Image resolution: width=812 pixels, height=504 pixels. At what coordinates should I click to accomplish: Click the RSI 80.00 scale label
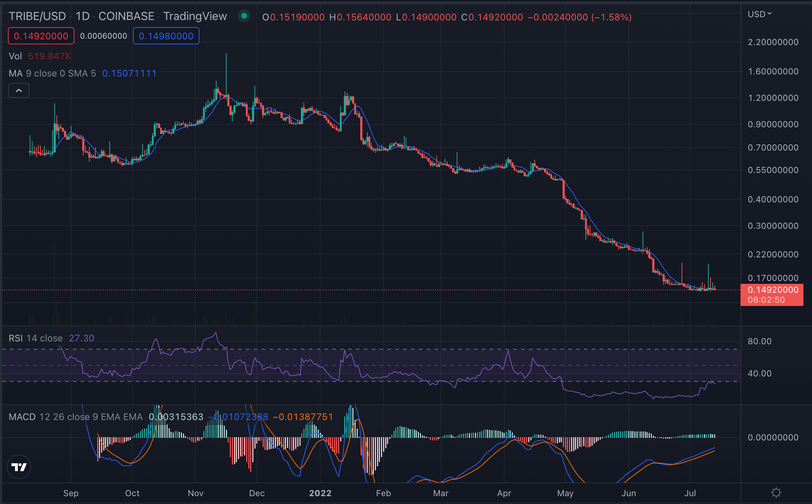click(760, 341)
